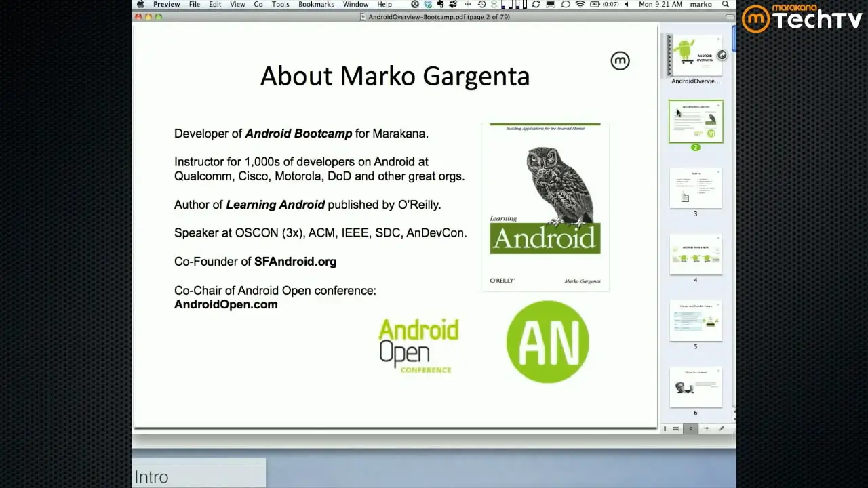868x488 pixels.
Task: Click the marko user name menu
Action: [x=701, y=4]
